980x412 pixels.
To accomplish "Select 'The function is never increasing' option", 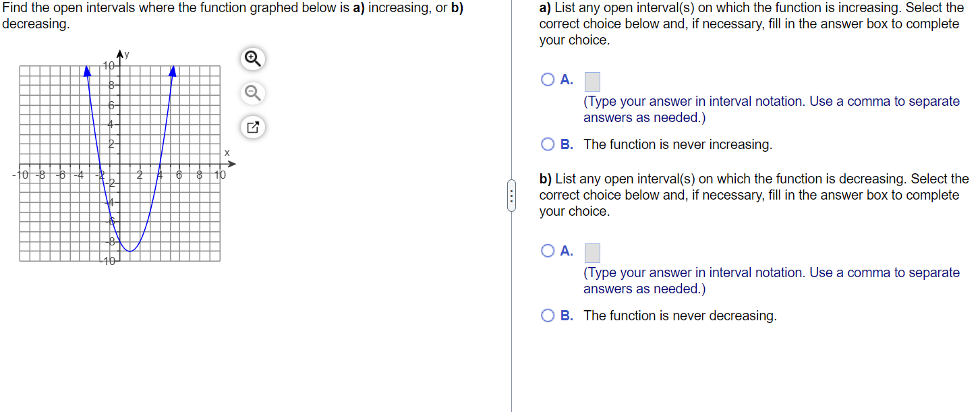I will tap(547, 143).
